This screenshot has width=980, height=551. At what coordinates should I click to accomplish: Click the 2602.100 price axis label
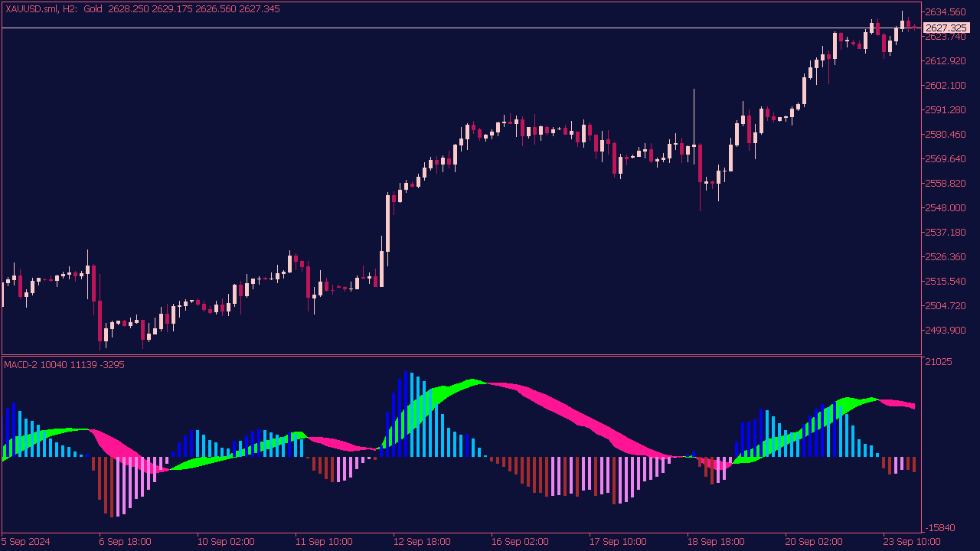click(946, 86)
